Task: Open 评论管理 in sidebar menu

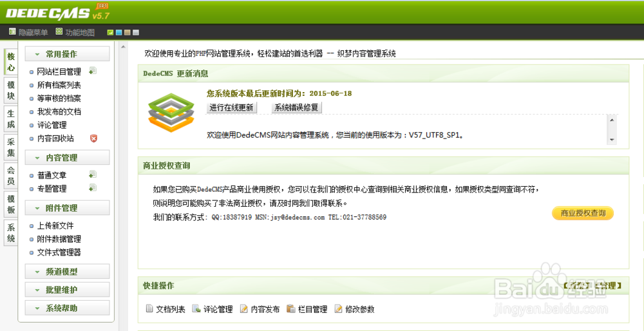Action: pos(52,125)
